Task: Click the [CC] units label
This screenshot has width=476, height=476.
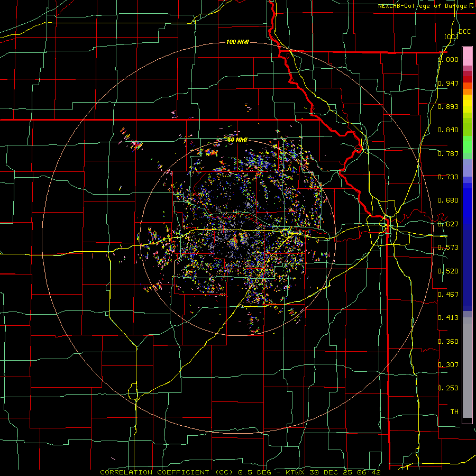Action: pyautogui.click(x=451, y=36)
